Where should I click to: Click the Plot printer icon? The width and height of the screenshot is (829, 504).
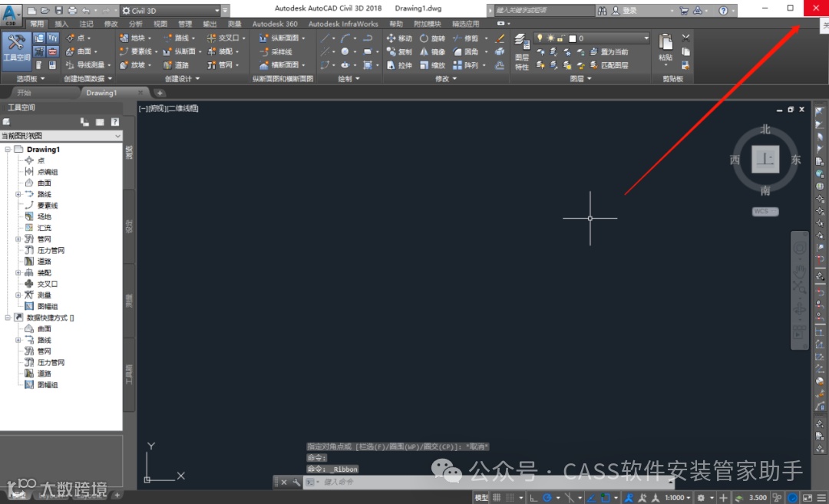click(72, 10)
